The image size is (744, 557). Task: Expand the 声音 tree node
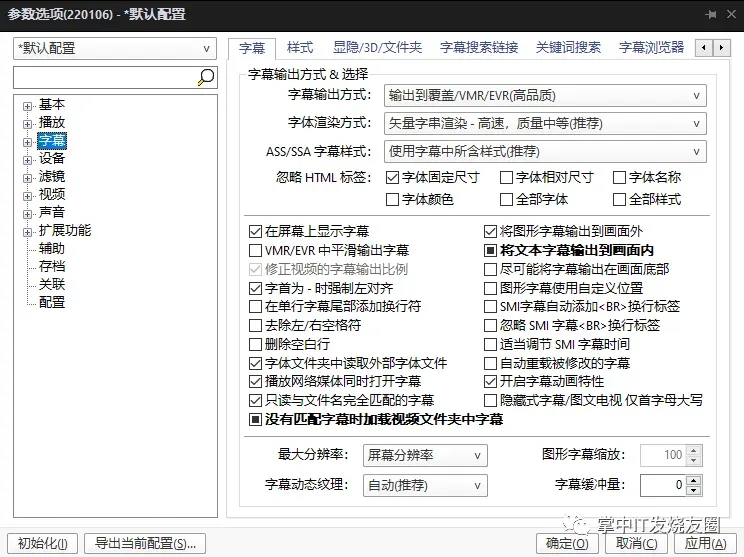pyautogui.click(x=28, y=214)
